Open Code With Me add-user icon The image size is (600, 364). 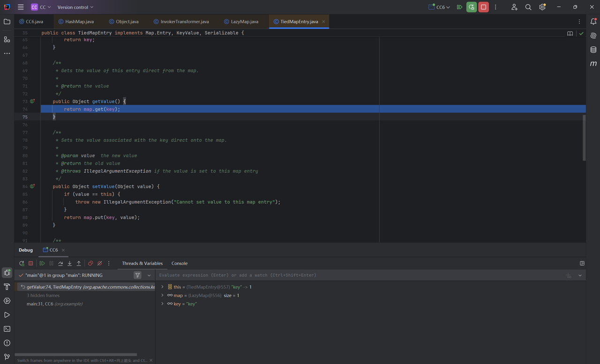click(514, 7)
